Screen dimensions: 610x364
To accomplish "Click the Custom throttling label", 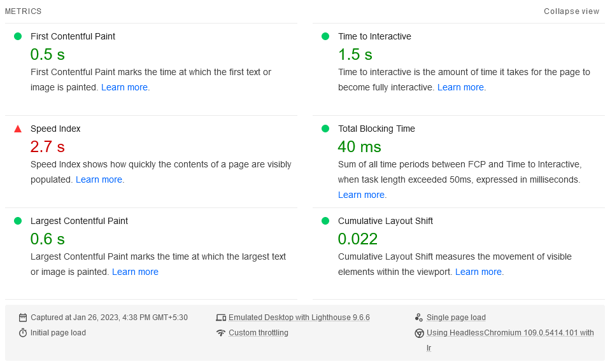I will coord(258,333).
